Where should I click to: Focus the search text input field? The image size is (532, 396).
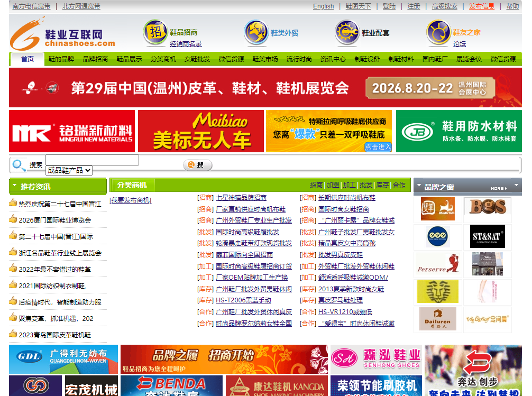pyautogui.click(x=93, y=160)
